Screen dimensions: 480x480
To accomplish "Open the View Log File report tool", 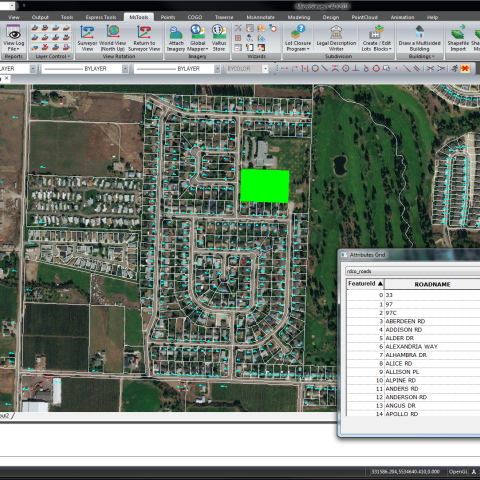I will click(13, 37).
